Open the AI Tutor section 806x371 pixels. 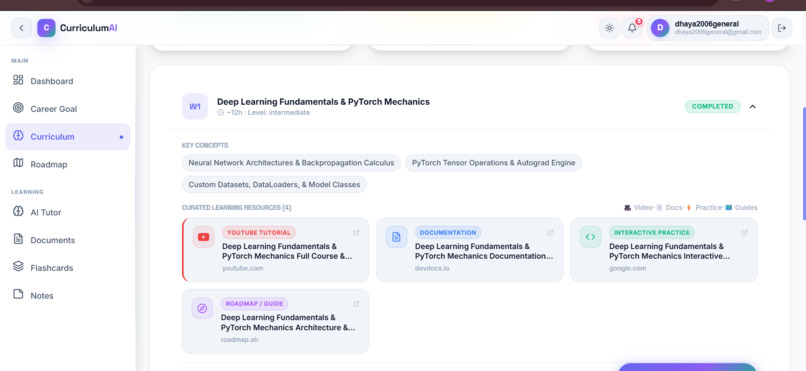point(68,212)
